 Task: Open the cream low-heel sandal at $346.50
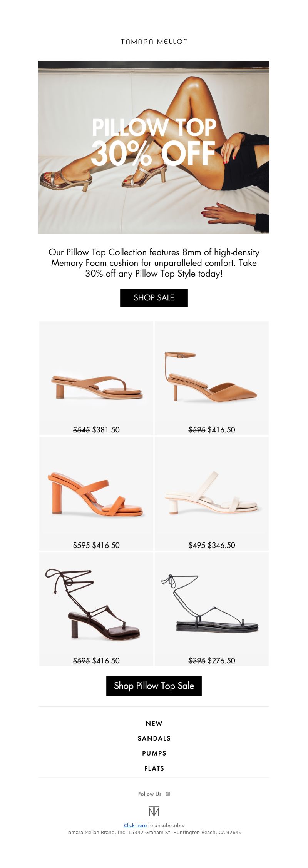[x=212, y=494]
